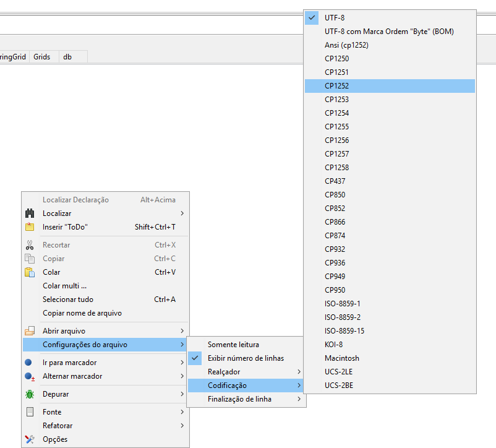Expand the Depurar submenu arrow
Viewport: 496px width, 448px height.
[182, 394]
